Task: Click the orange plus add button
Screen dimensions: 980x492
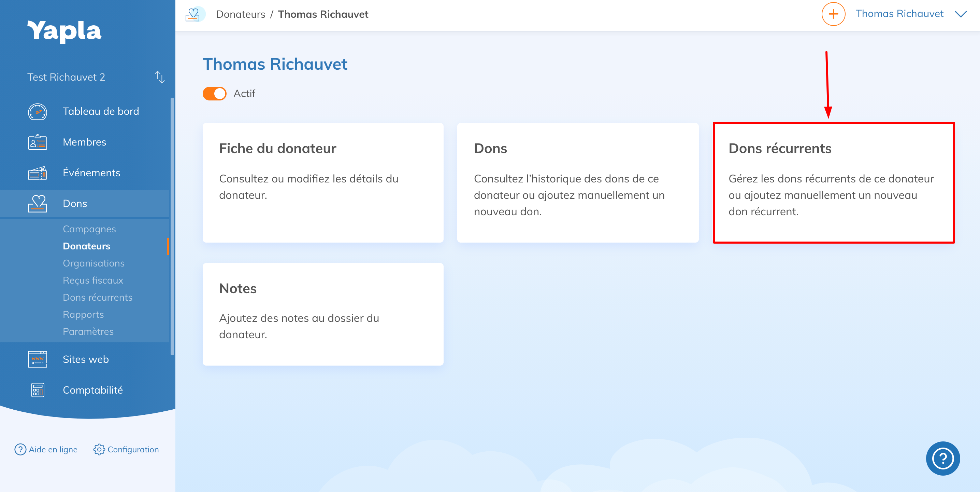Action: click(833, 14)
